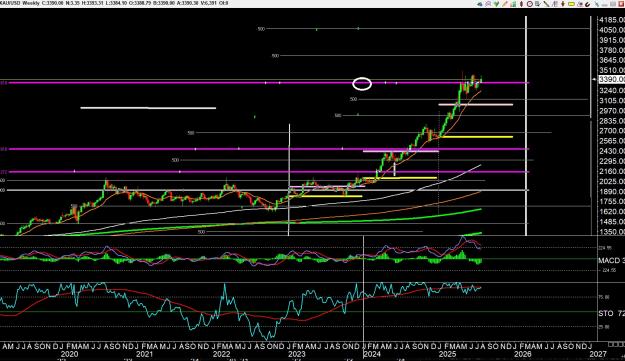Viewport: 625px width, 361px height.
Task: Click the black magnet icon
Action: [x=588, y=4]
